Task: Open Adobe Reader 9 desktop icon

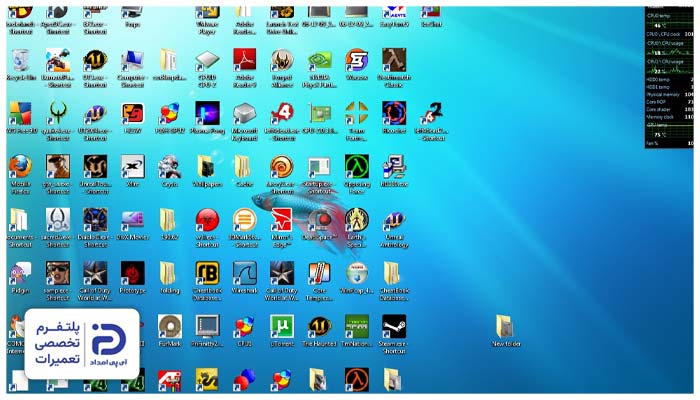Action: click(x=245, y=60)
